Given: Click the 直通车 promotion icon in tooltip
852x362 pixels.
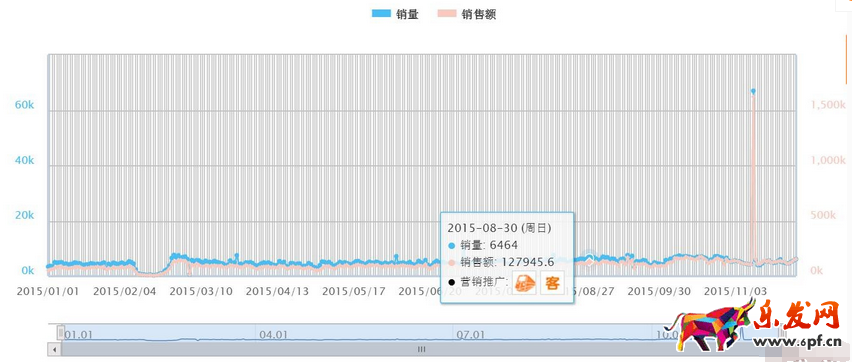Looking at the screenshot, I should 525,283.
